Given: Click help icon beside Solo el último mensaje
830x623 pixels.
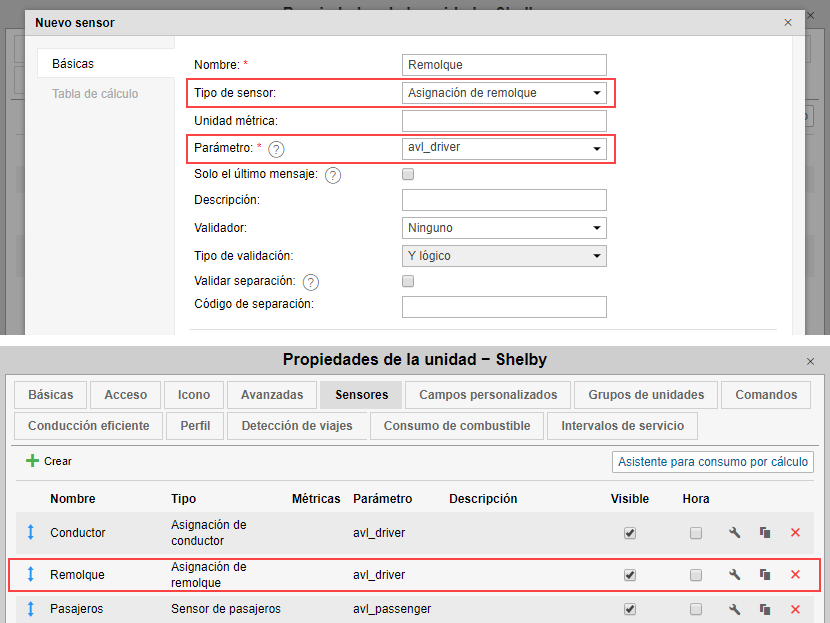Looking at the screenshot, I should [x=333, y=176].
